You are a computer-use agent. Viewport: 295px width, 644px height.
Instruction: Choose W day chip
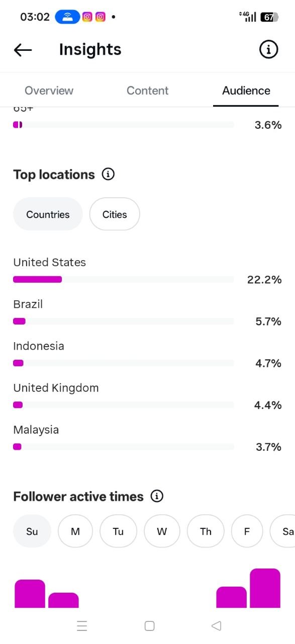[162, 531]
